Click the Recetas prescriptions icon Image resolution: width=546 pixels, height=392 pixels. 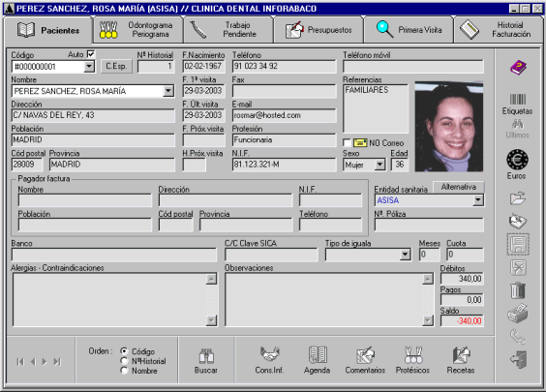point(461,355)
